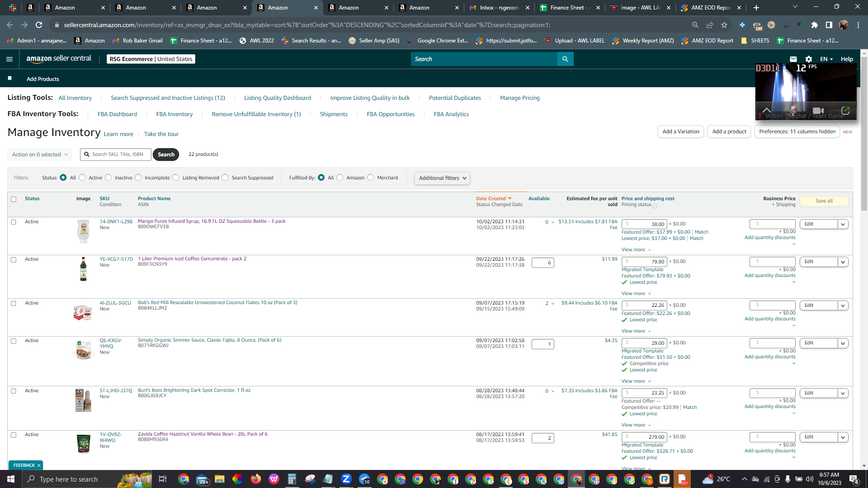Click the Search SKU, Title, ISBN field

[116, 155]
